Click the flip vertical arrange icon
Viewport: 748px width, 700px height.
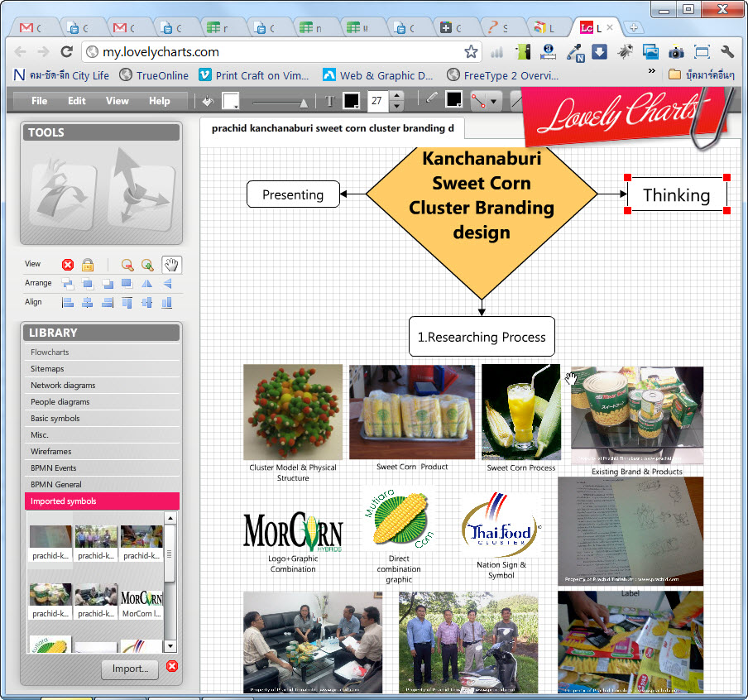point(167,284)
